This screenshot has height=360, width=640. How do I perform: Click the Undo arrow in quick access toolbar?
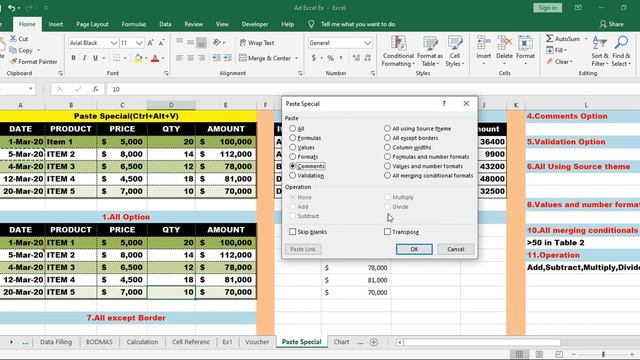(x=11, y=8)
